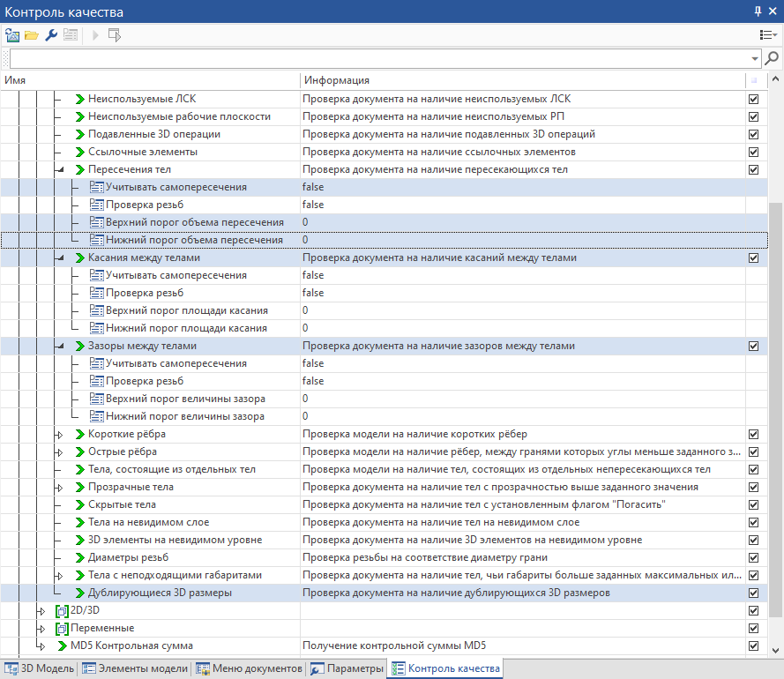The image size is (784, 679).
Task: Click the export arrow icon in toolbar
Action: [114, 35]
